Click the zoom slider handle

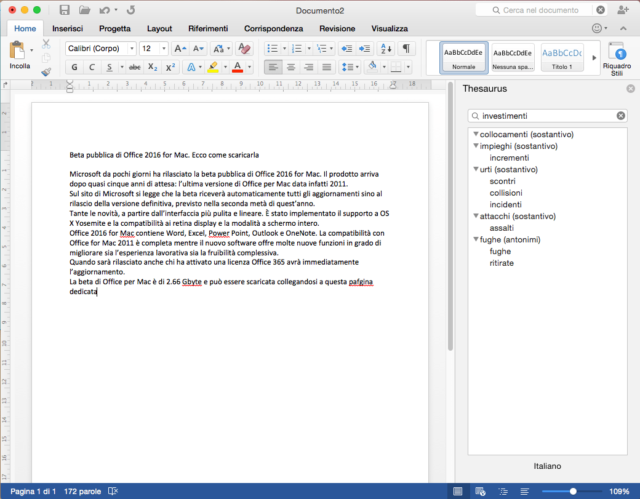tap(573, 491)
